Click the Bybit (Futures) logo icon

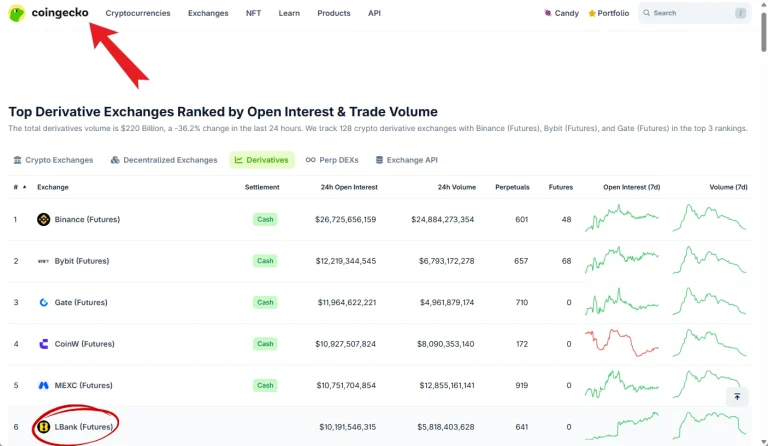(44, 261)
